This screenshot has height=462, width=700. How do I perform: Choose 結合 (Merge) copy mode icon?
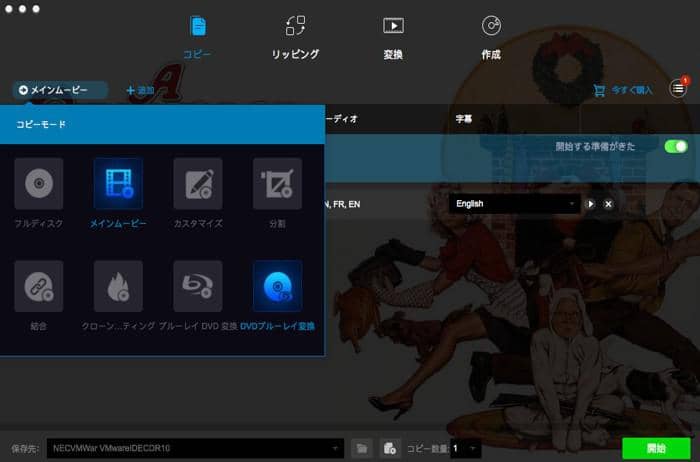(39, 286)
